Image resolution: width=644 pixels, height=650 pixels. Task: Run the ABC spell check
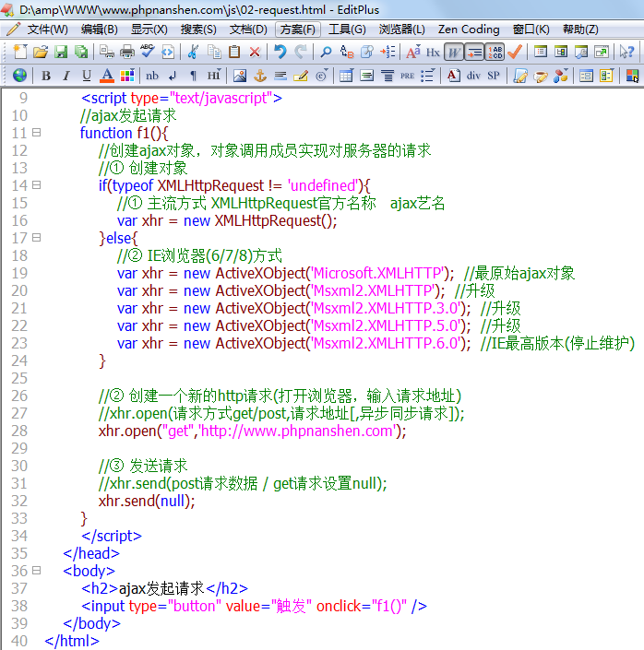(x=148, y=52)
